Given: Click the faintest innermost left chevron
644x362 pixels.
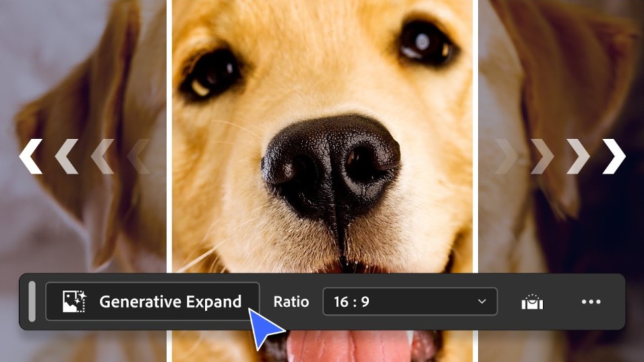Looking at the screenshot, I should (x=138, y=156).
